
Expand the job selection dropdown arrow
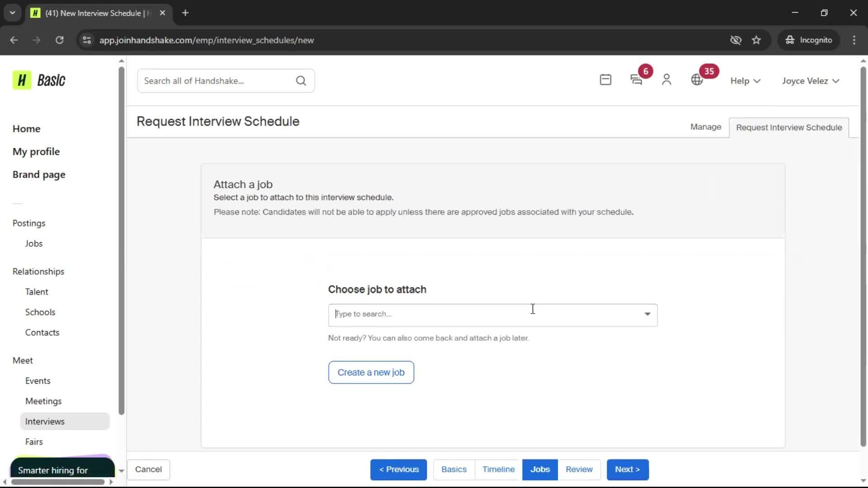tap(647, 314)
